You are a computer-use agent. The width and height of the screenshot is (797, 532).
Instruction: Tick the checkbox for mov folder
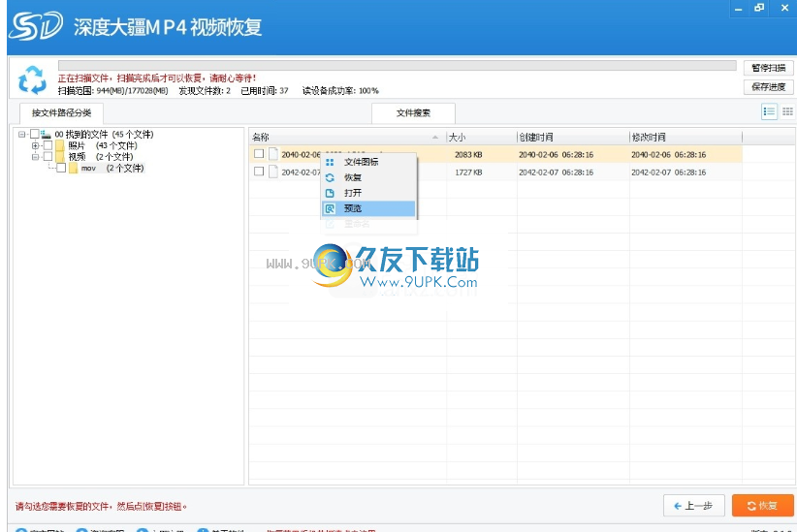61,168
